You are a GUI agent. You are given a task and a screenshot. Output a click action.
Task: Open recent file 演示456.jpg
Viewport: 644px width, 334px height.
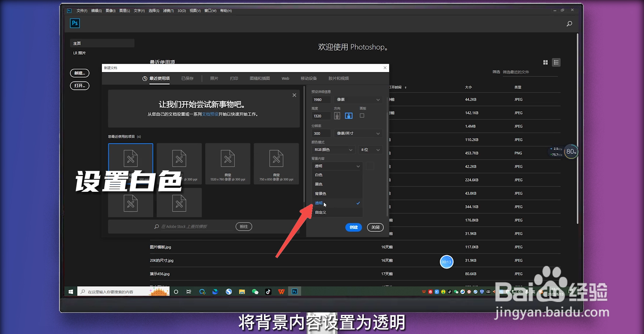160,274
